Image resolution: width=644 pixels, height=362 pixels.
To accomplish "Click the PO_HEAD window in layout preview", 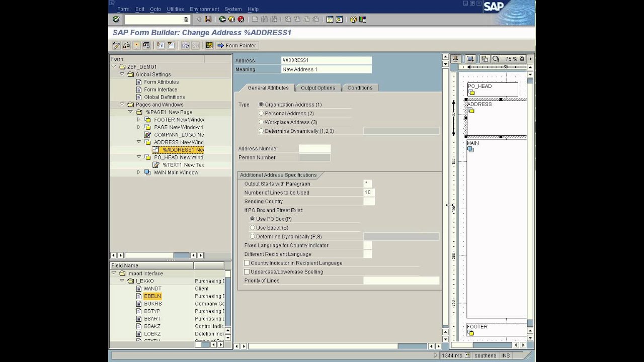I will tap(493, 89).
